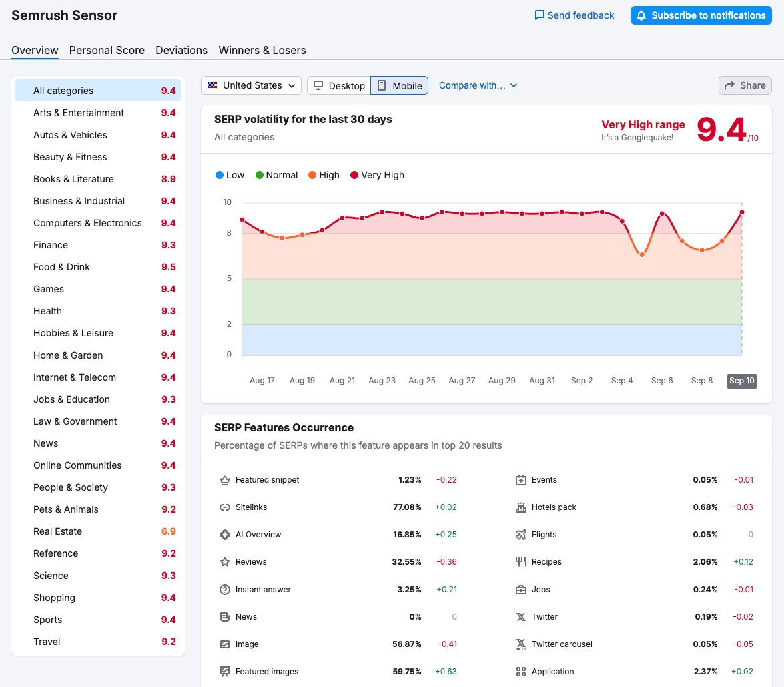This screenshot has width=784, height=687.
Task: Click the Reviews star icon
Action: pos(223,561)
